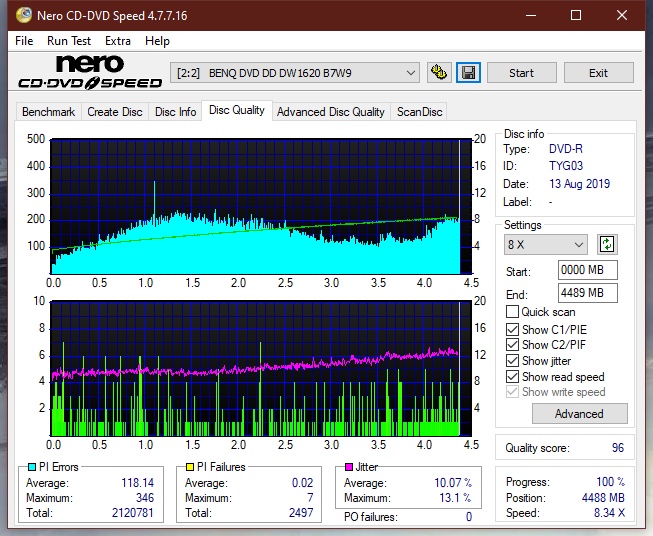This screenshot has width=653, height=536.
Task: Click the save floppy disk icon
Action: [469, 73]
